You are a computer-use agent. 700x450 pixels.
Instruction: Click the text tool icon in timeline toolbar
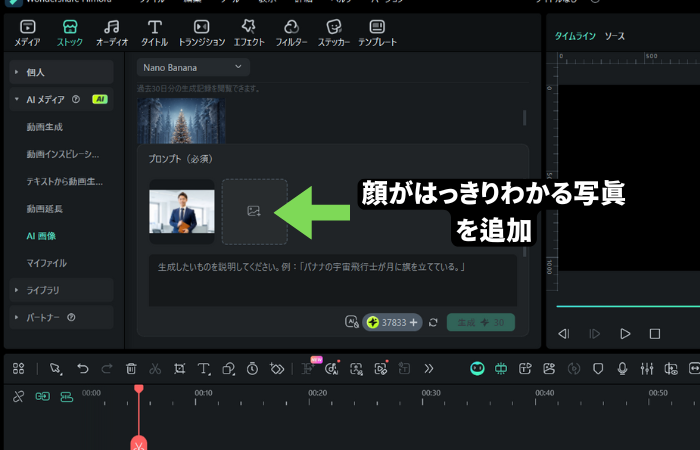point(204,369)
